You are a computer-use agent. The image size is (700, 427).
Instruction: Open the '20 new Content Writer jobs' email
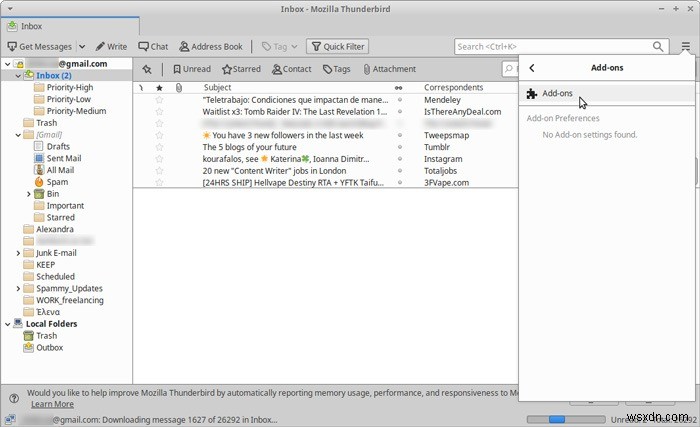(x=274, y=171)
